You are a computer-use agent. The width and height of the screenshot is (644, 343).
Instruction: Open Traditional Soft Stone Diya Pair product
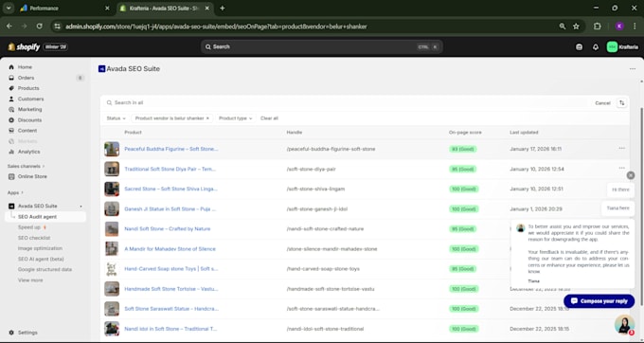[x=170, y=169]
